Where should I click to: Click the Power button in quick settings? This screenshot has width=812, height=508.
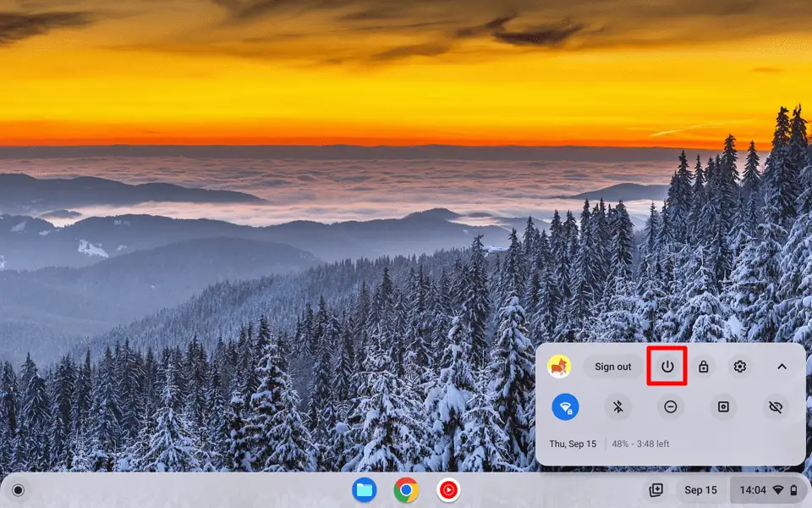[x=667, y=367]
